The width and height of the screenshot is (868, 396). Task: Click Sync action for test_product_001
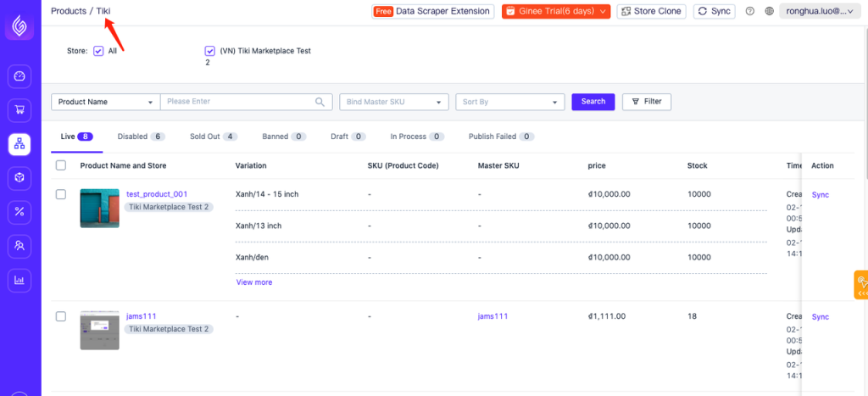coord(820,195)
